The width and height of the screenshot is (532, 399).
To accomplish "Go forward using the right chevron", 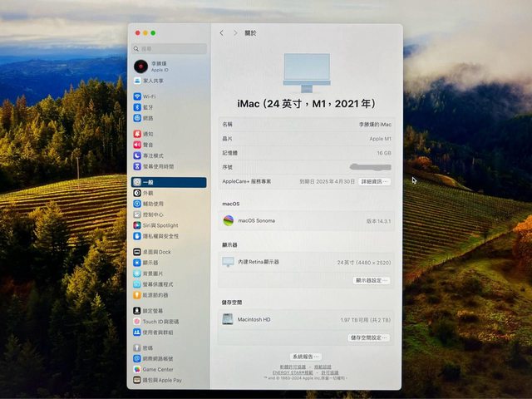I will tap(234, 33).
